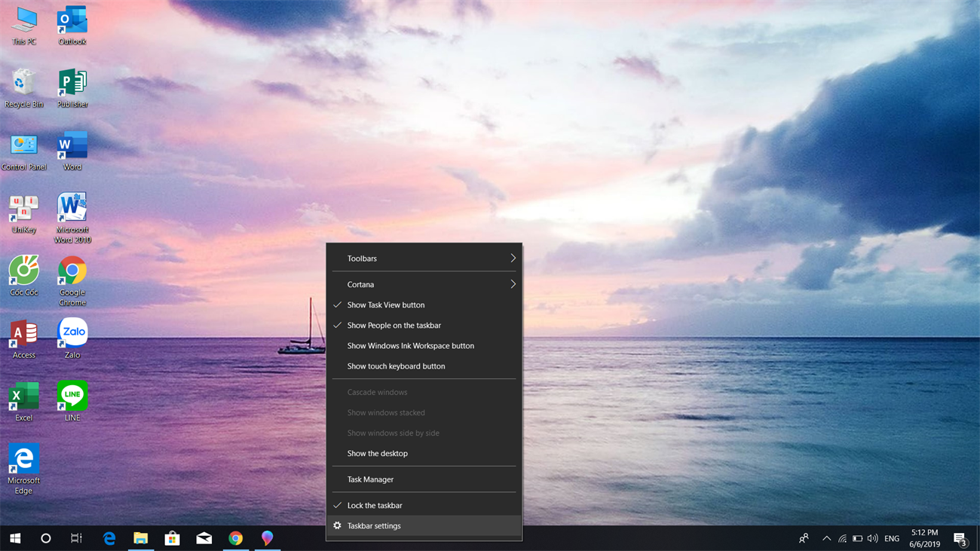The image size is (980, 551).
Task: Expand the Cortana submenu
Action: 424,284
